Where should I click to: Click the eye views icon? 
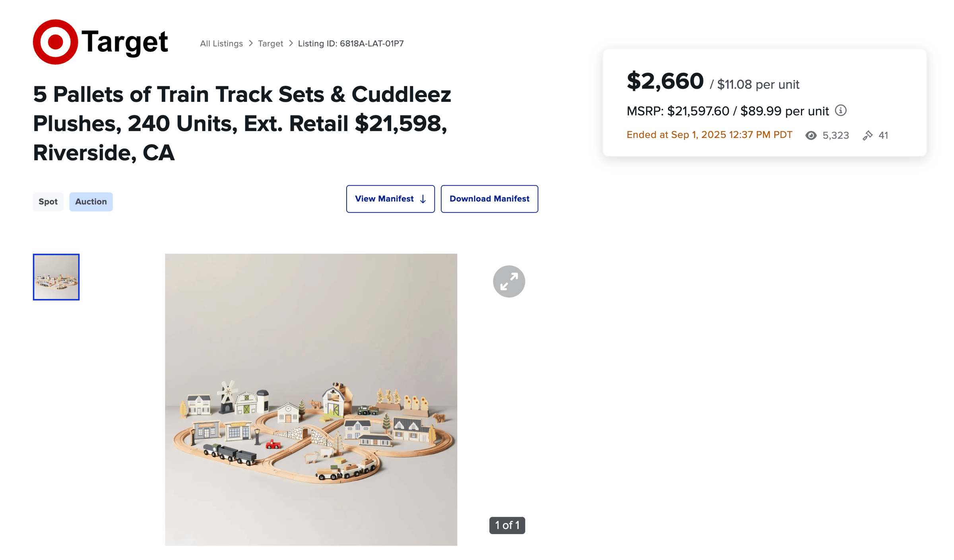pos(811,136)
